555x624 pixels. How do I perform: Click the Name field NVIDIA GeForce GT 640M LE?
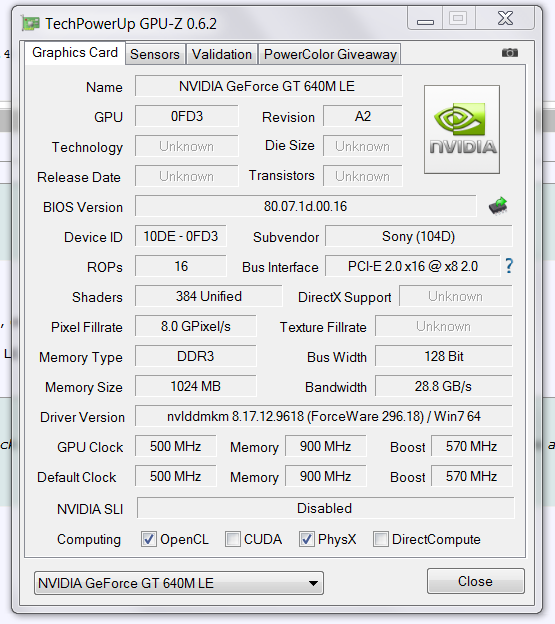pos(269,86)
